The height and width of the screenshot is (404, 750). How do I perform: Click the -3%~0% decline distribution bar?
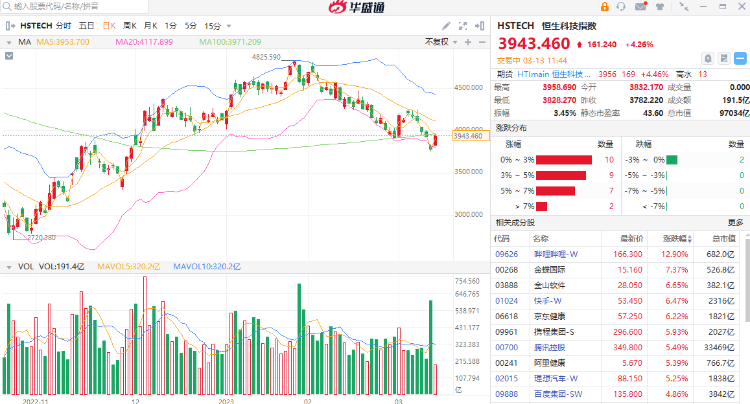tap(672, 160)
